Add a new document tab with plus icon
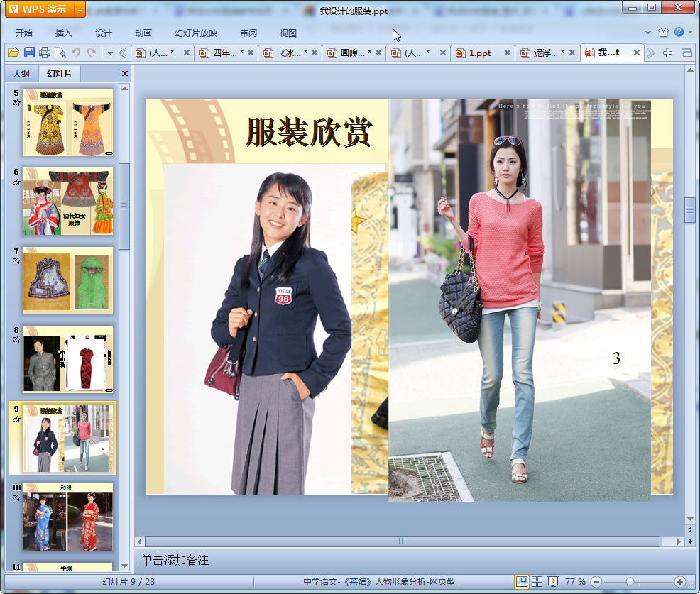 pyautogui.click(x=667, y=53)
